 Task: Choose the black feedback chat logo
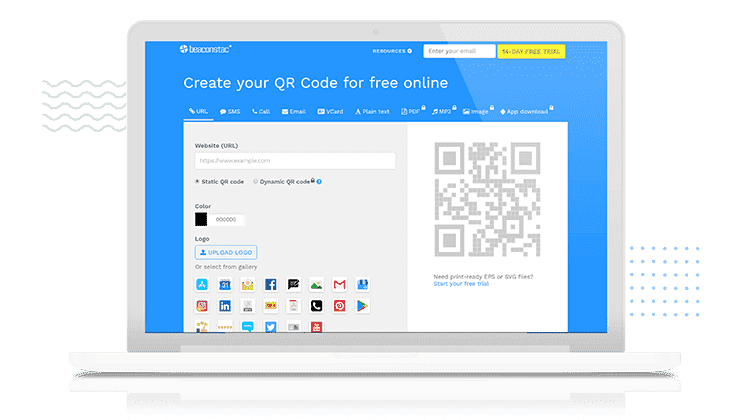coord(294,285)
